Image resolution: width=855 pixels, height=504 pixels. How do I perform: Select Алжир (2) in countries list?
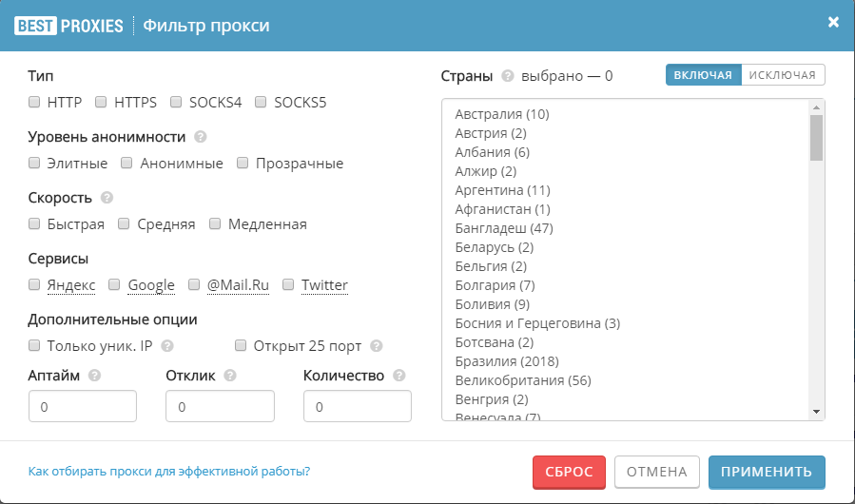click(x=486, y=171)
